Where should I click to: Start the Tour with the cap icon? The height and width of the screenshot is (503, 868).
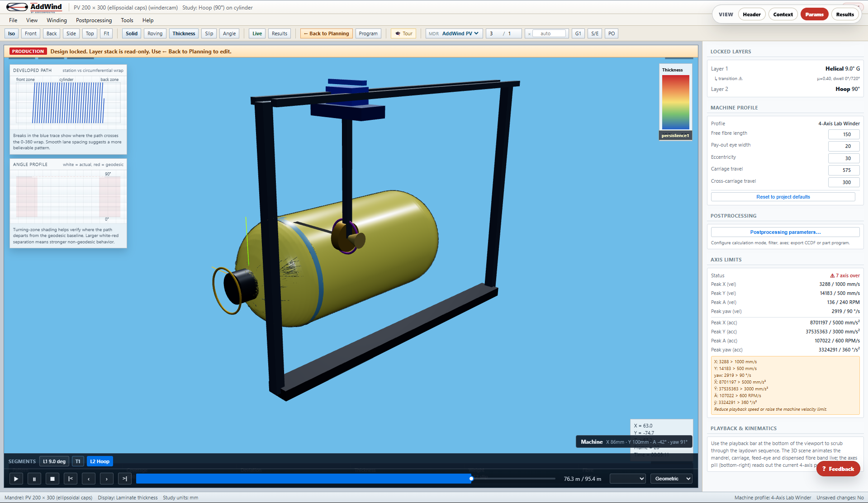click(403, 33)
